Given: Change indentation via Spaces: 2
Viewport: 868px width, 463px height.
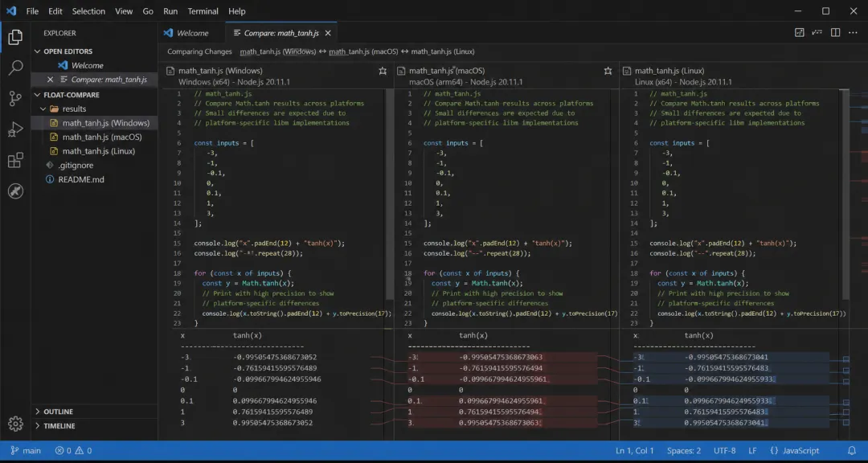Looking at the screenshot, I should (684, 451).
